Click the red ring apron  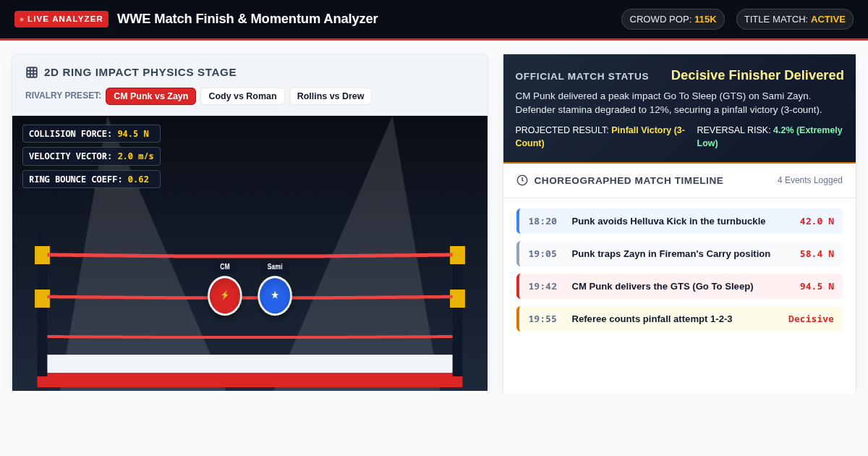[250, 380]
